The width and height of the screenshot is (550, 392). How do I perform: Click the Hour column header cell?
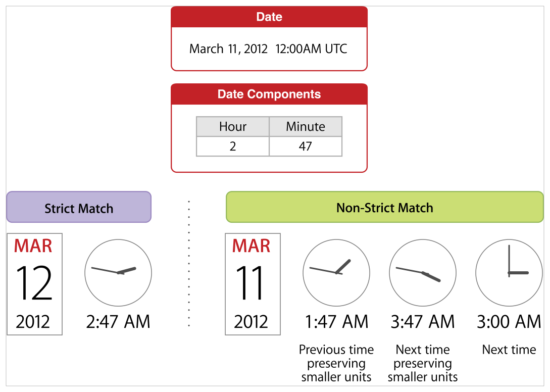click(x=233, y=127)
